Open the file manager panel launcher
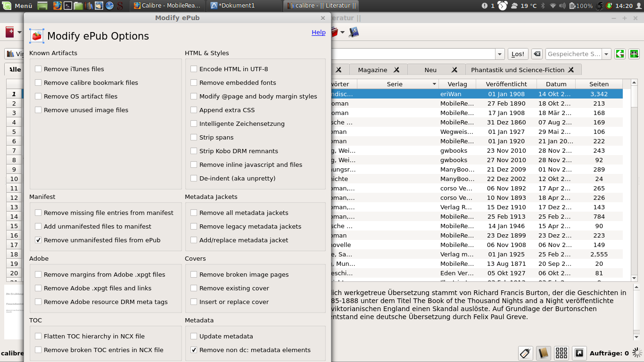This screenshot has height=362, width=644. coord(78,6)
